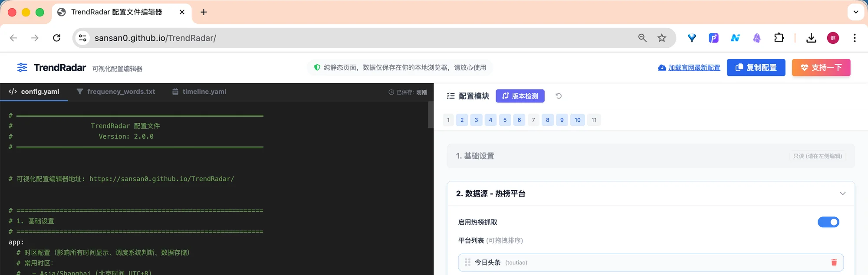Click the editor URL https://sansan0.github.io/TrendRadar/
The width and height of the screenshot is (868, 275).
(x=162, y=179)
